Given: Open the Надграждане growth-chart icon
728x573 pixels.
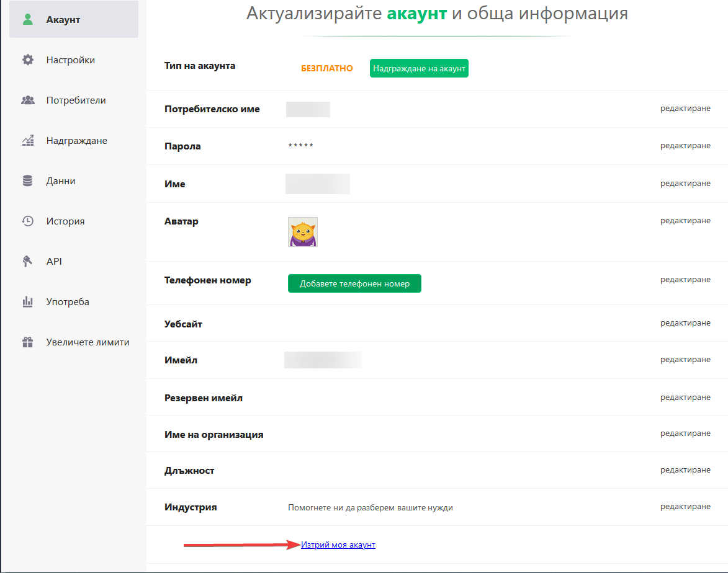Looking at the screenshot, I should coord(28,140).
